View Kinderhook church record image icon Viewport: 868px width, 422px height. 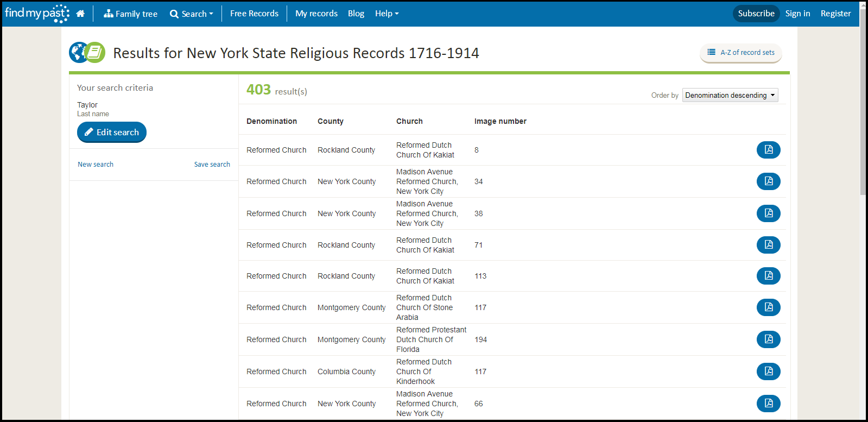point(768,371)
